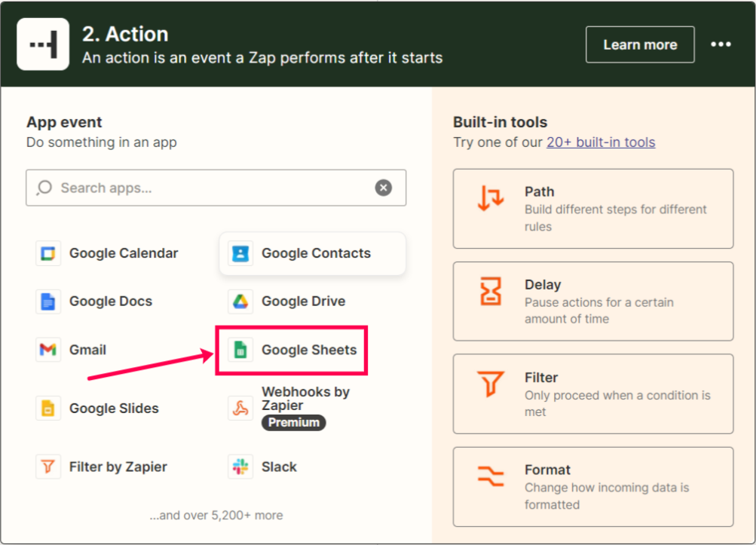The height and width of the screenshot is (545, 756).
Task: Click the '2. Action' header title
Action: pos(125,34)
